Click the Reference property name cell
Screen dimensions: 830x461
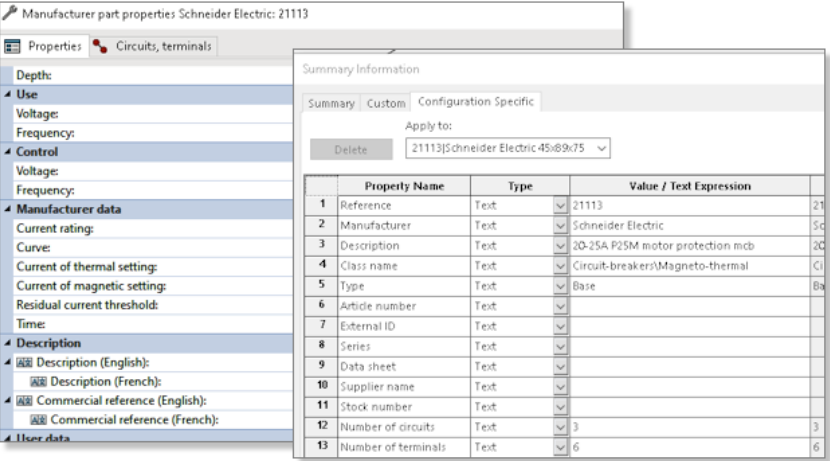click(x=404, y=205)
